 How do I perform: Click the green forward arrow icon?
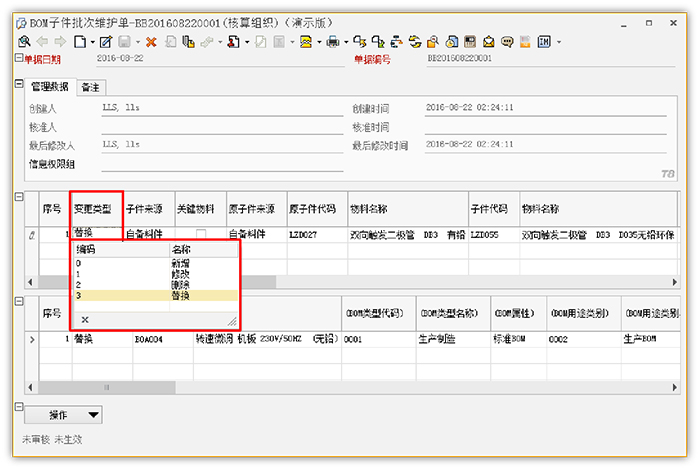click(x=60, y=42)
